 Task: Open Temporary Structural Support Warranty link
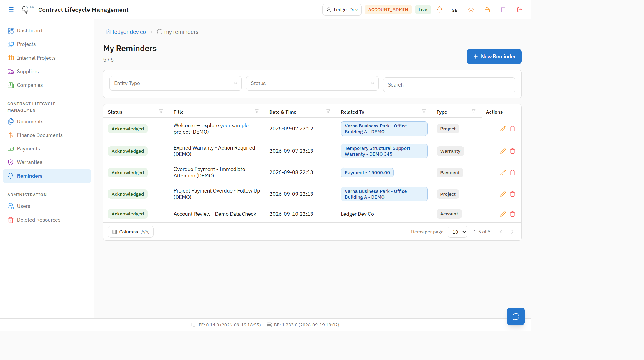(384, 151)
